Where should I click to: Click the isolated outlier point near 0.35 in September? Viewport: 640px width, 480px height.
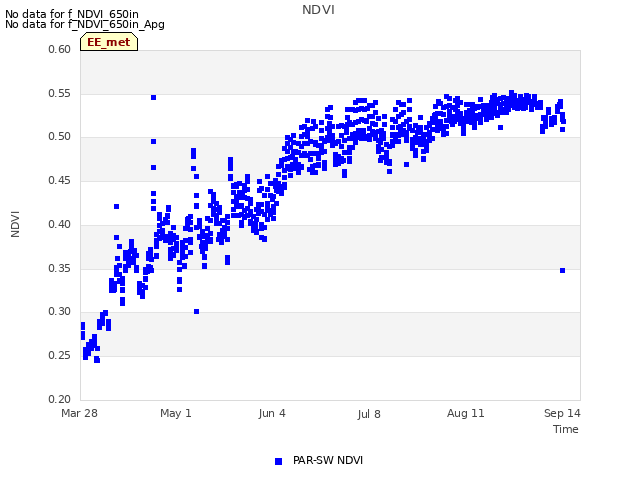tap(562, 271)
